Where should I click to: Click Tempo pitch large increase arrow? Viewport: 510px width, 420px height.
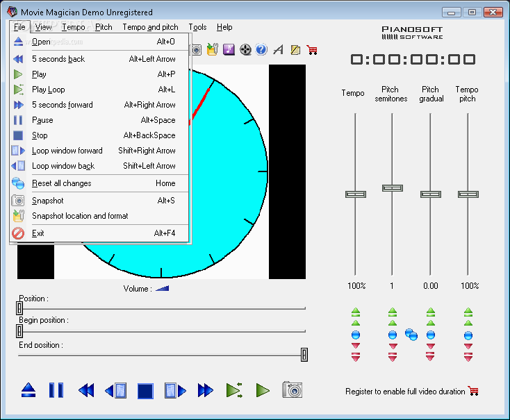pyautogui.click(x=468, y=312)
